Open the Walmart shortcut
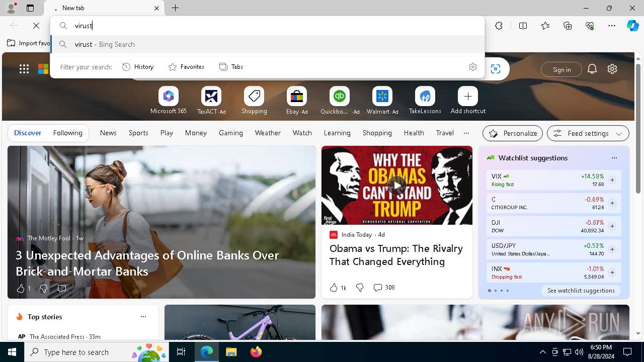Image resolution: width=644 pixels, height=362 pixels. click(382, 101)
